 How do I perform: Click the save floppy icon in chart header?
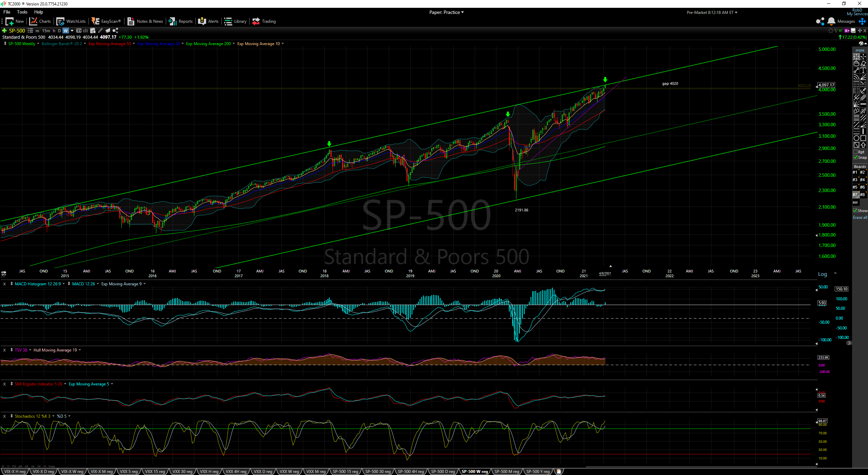[853, 31]
